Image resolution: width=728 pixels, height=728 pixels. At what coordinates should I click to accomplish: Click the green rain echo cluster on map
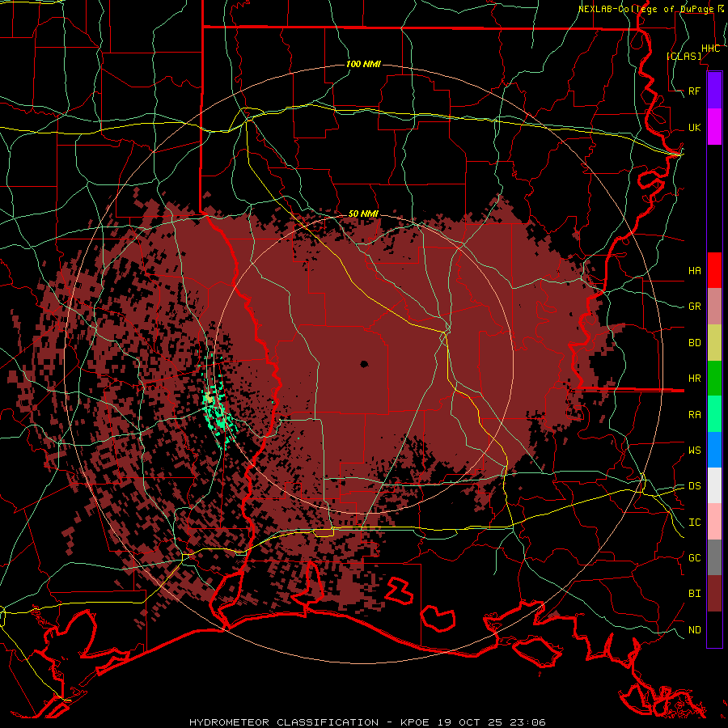[x=218, y=408]
